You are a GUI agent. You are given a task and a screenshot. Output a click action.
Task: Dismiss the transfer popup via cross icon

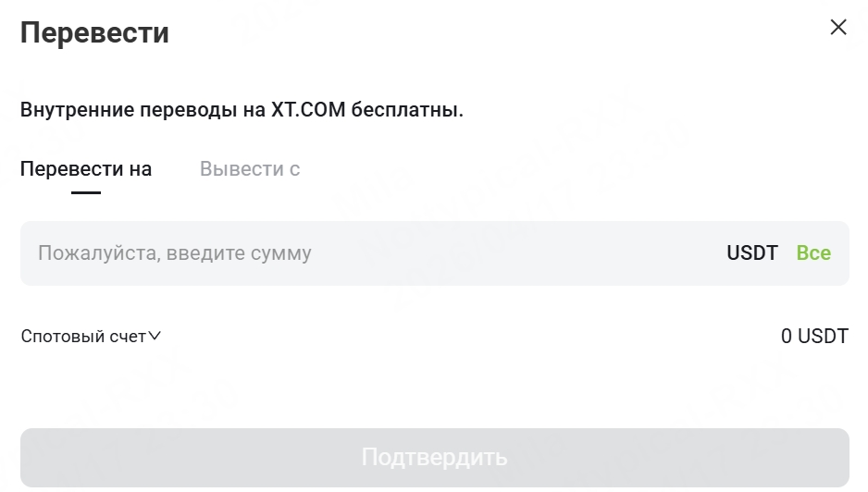838,27
